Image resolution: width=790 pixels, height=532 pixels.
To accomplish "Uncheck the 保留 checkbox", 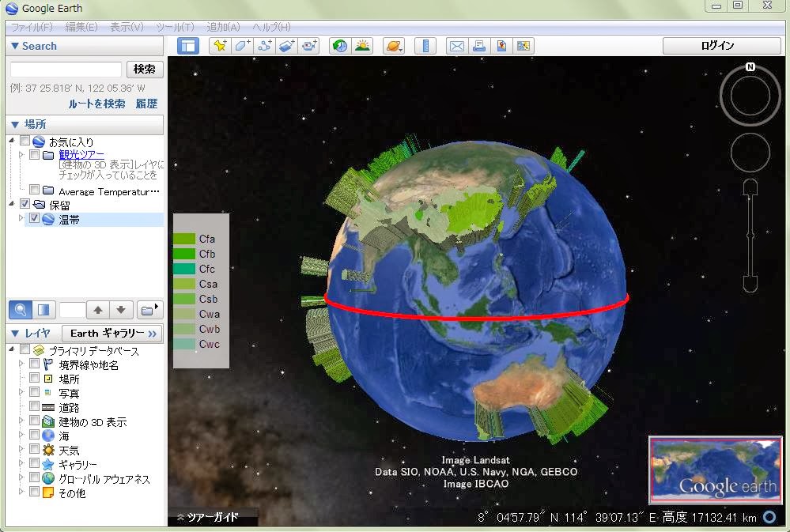I will pyautogui.click(x=25, y=203).
